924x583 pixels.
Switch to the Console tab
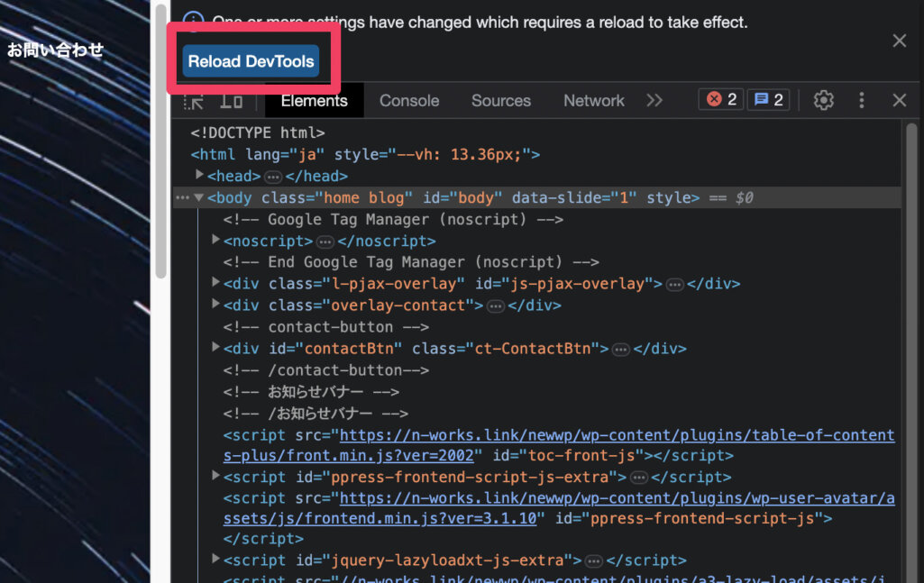tap(409, 101)
